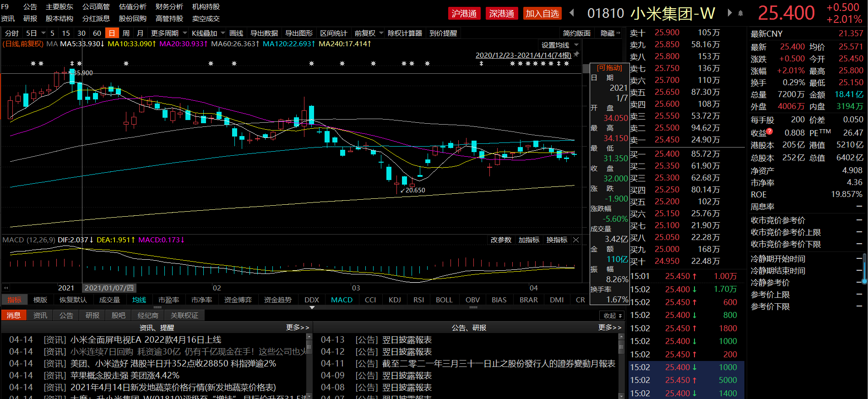Switch to 分时 intraday view

click(12, 33)
